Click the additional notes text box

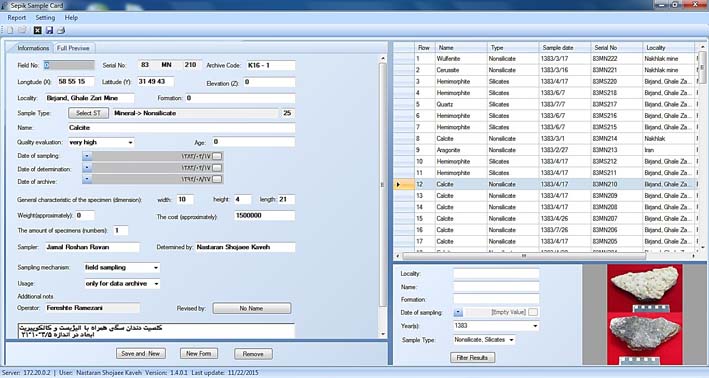point(156,331)
